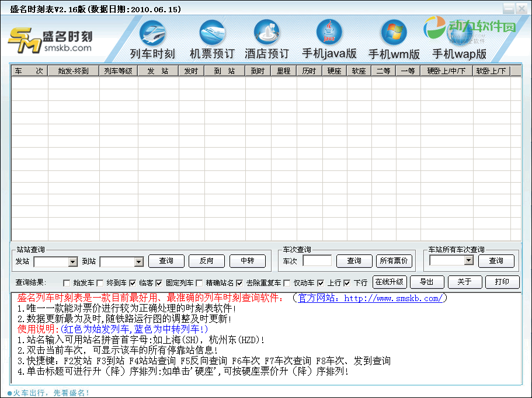Click the 盛名时刻 smskb.com logo

point(51,40)
